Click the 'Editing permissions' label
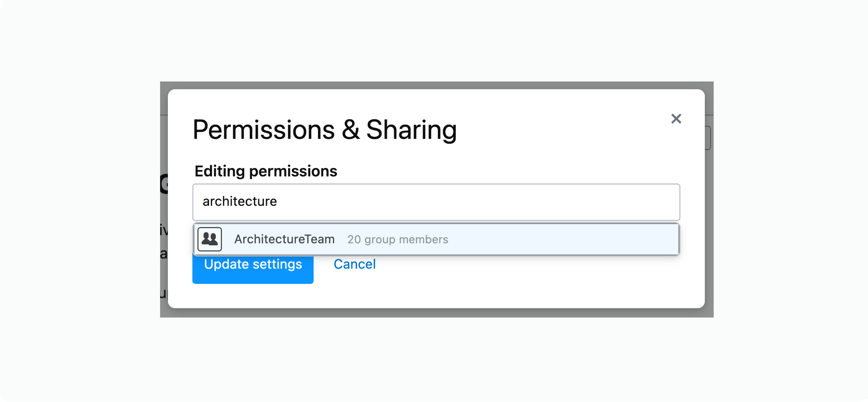 pyautogui.click(x=266, y=171)
